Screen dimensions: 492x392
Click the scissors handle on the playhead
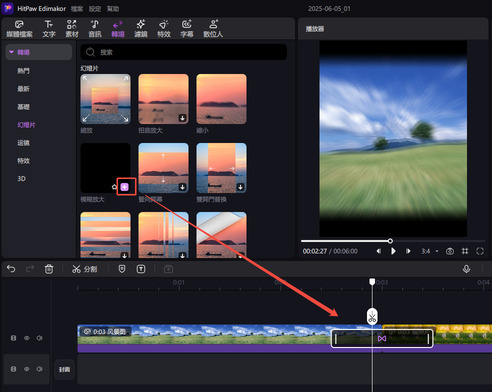pos(372,316)
